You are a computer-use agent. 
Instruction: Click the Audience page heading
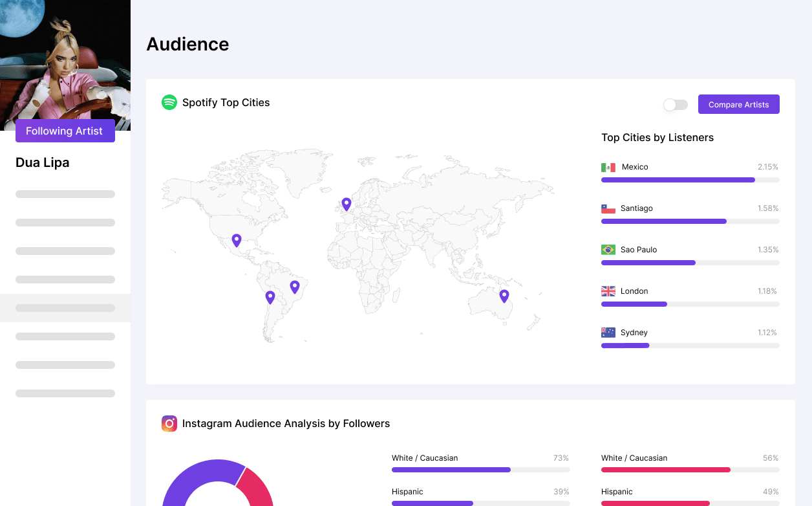187,44
